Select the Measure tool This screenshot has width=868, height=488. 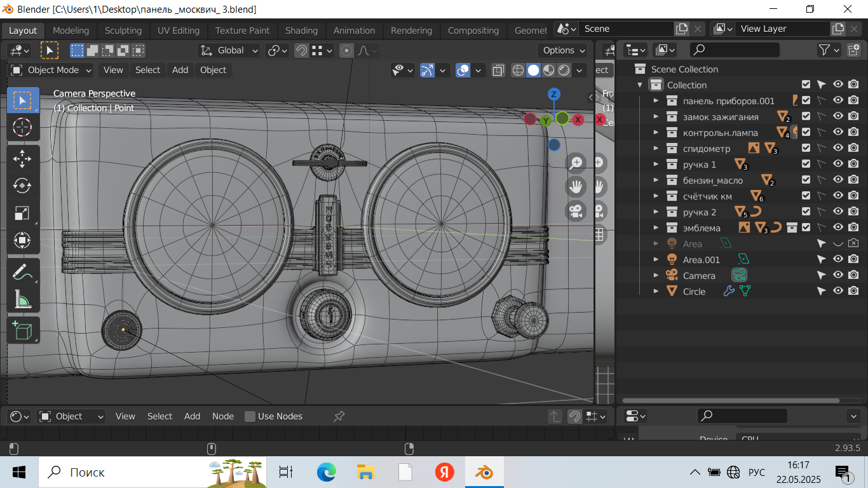(22, 299)
